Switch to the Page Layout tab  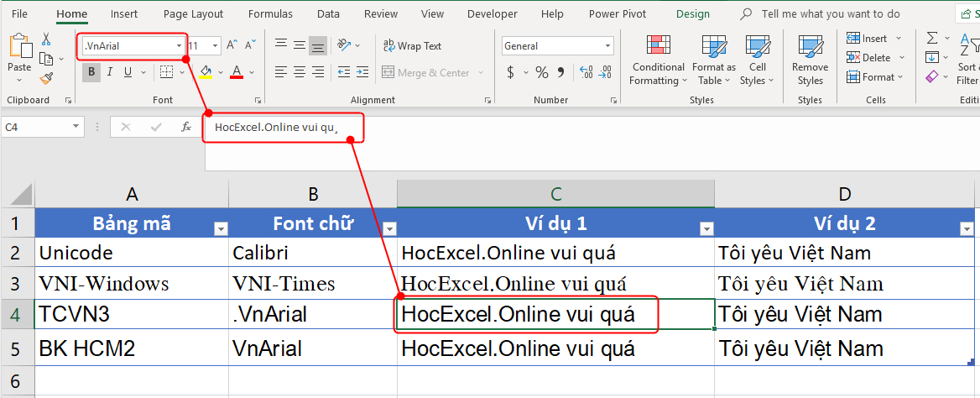point(193,13)
